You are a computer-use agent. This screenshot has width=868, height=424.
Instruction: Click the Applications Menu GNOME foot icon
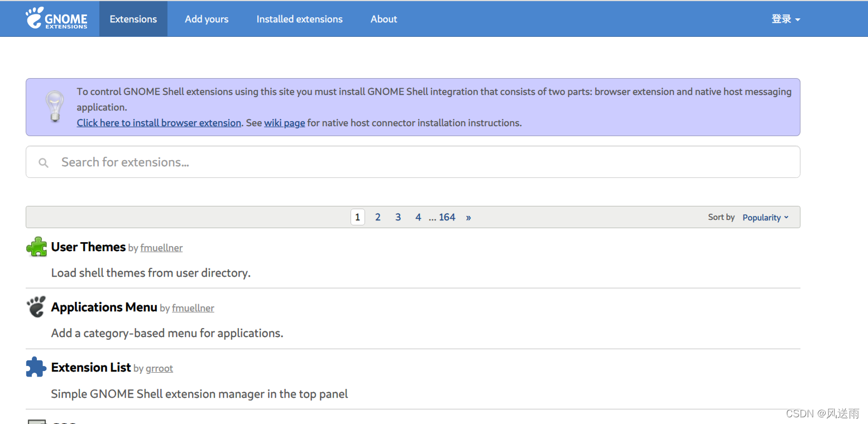(36, 307)
